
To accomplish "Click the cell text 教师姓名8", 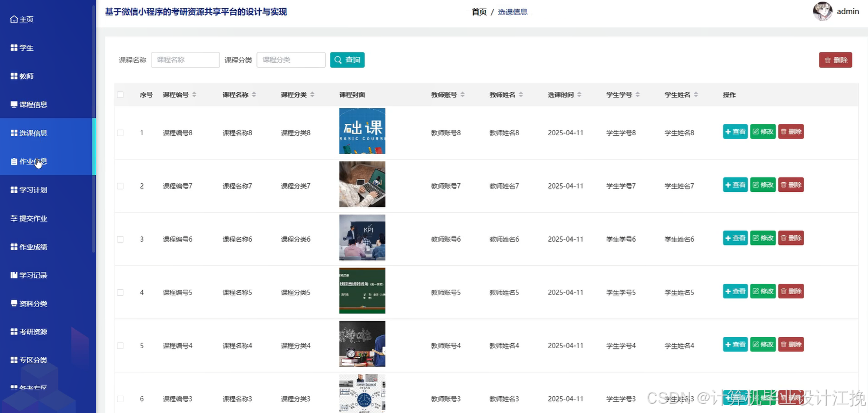I will (x=504, y=133).
